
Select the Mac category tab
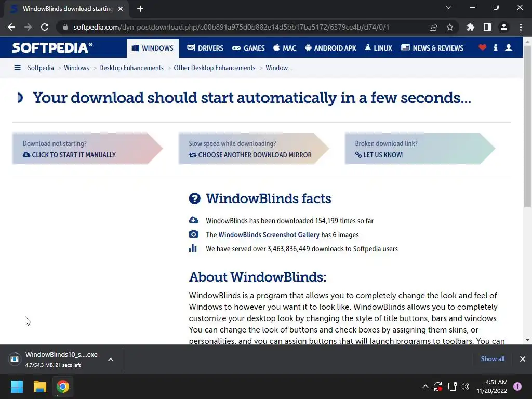pyautogui.click(x=285, y=48)
